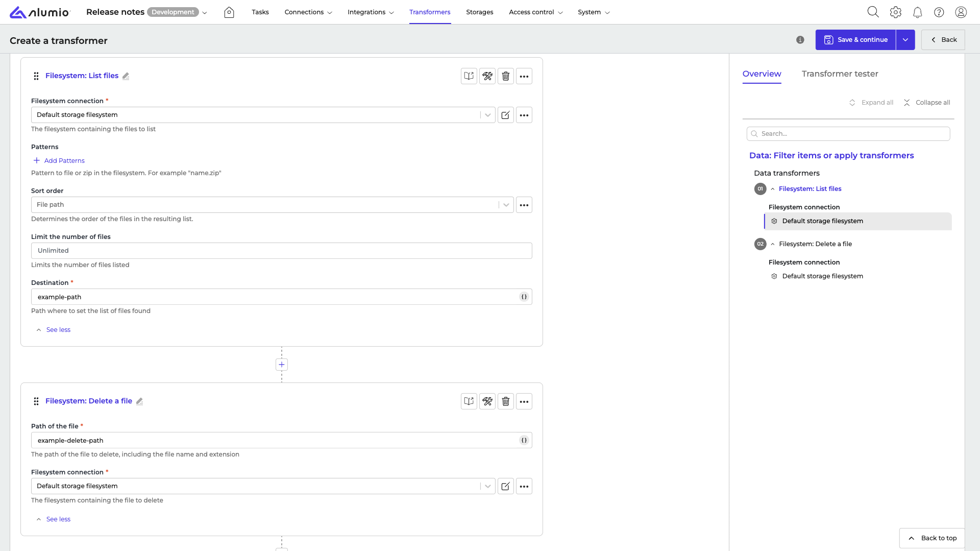
Task: Open the Integrations menu
Action: pos(371,12)
